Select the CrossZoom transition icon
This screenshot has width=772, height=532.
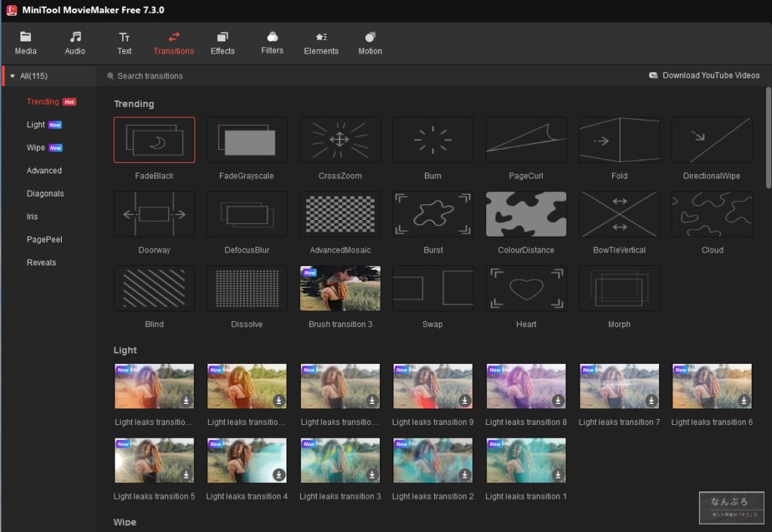click(x=340, y=140)
